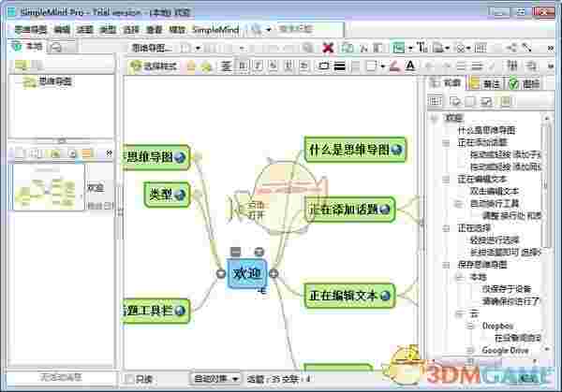Viewport: 562px width, 392px height.
Task: Open the 帮助 menu
Action: click(x=177, y=30)
